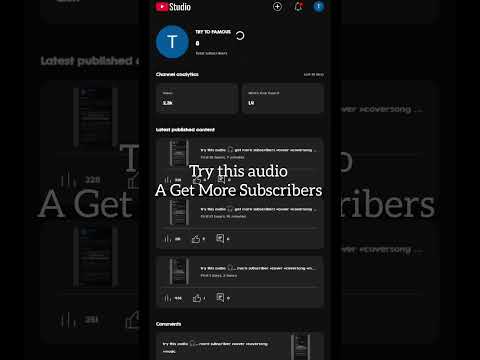Tap the comments icon of third video

click(220, 297)
